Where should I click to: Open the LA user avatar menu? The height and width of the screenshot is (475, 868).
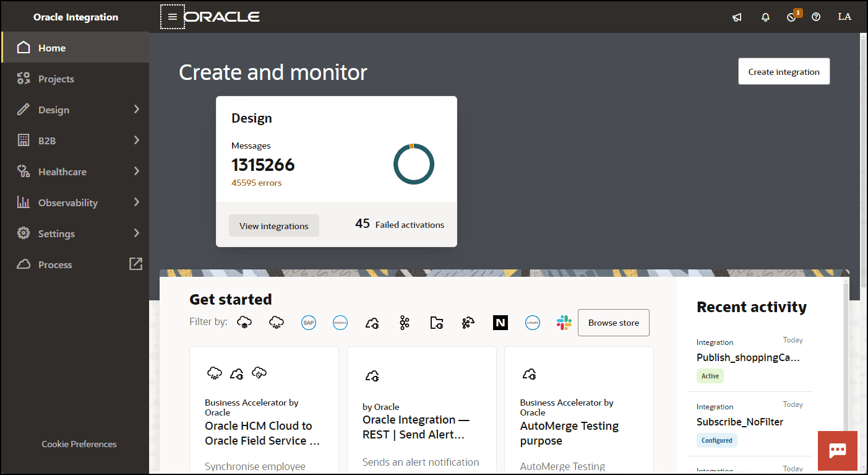(x=844, y=17)
